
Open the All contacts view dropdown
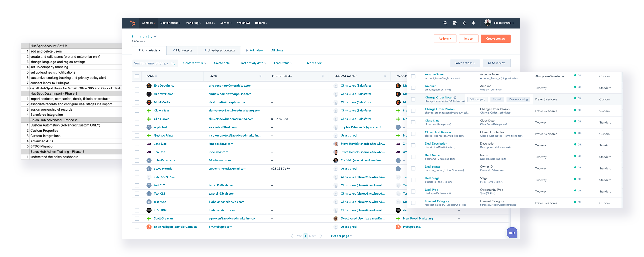point(149,50)
